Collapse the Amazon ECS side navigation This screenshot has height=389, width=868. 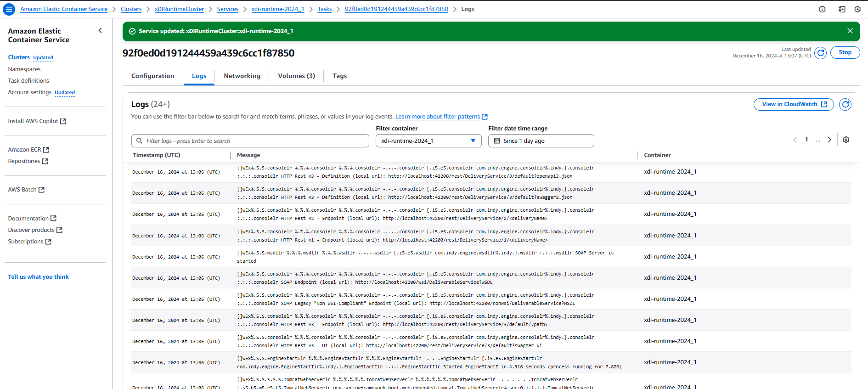coord(100,31)
